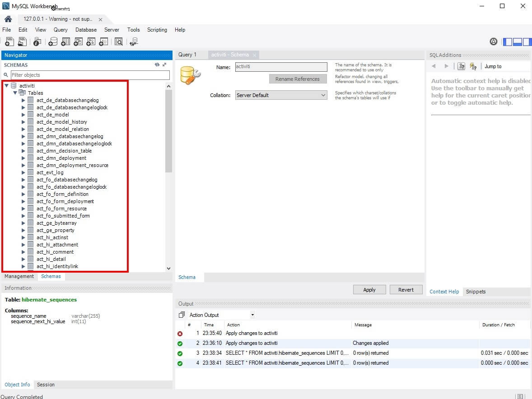Click the status bar icon at bottom right

click(520, 396)
